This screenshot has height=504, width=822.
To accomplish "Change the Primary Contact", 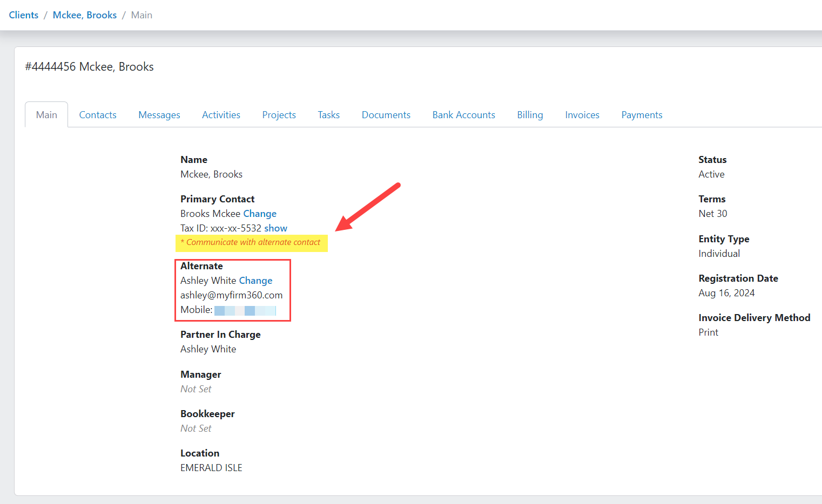I will [260, 213].
